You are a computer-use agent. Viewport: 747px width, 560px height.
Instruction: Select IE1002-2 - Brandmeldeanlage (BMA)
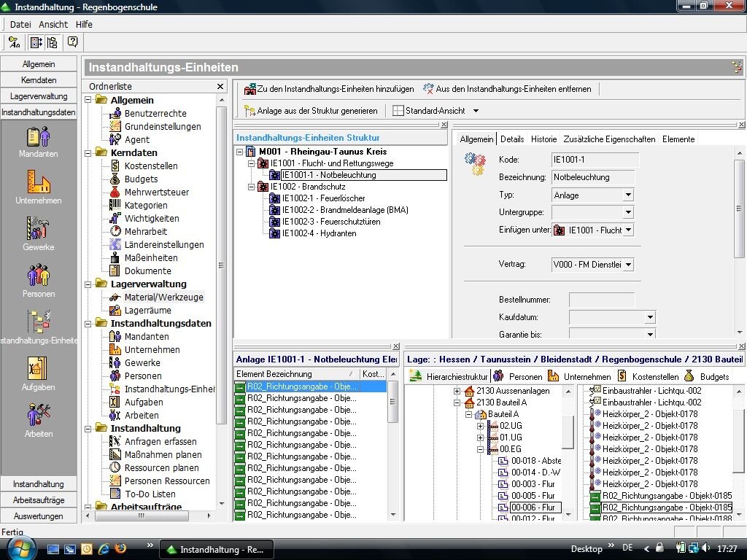[345, 210]
